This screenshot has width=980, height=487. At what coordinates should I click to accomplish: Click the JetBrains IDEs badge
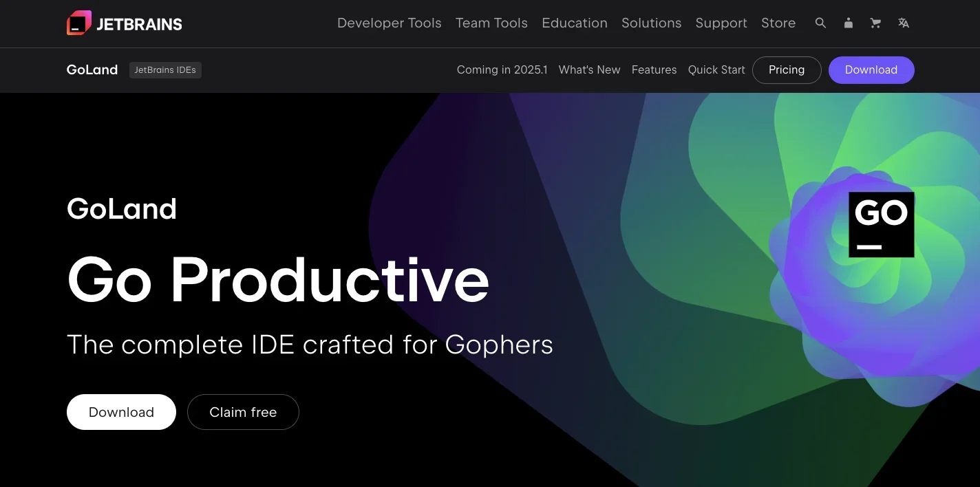[x=165, y=69]
